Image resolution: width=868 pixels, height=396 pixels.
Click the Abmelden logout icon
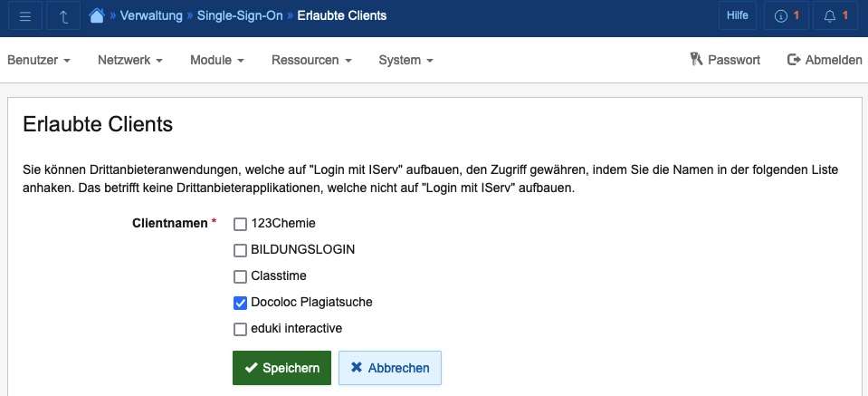click(794, 60)
